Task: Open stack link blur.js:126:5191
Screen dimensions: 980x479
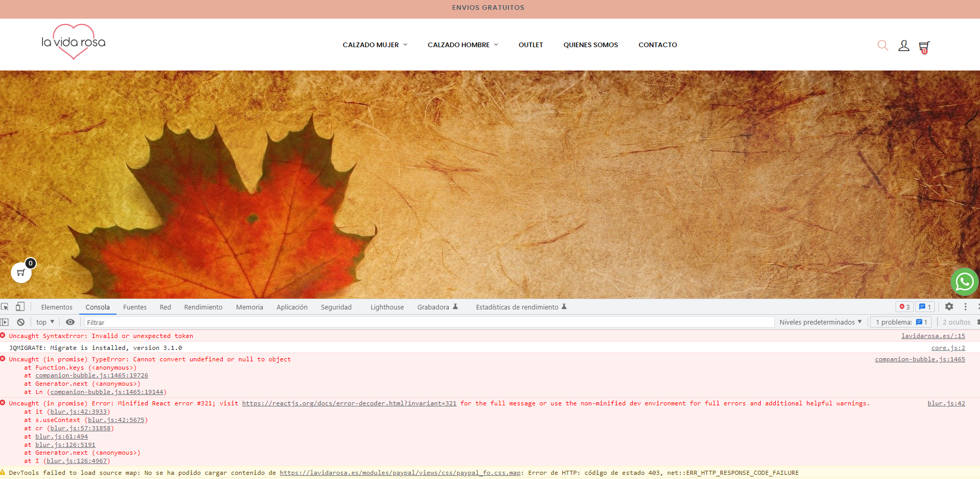Action: pyautogui.click(x=65, y=445)
